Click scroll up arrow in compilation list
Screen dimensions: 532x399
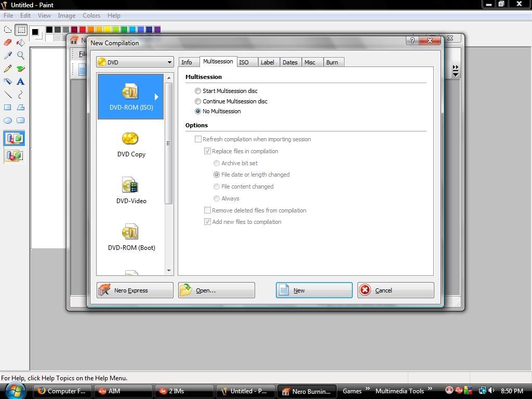point(169,78)
